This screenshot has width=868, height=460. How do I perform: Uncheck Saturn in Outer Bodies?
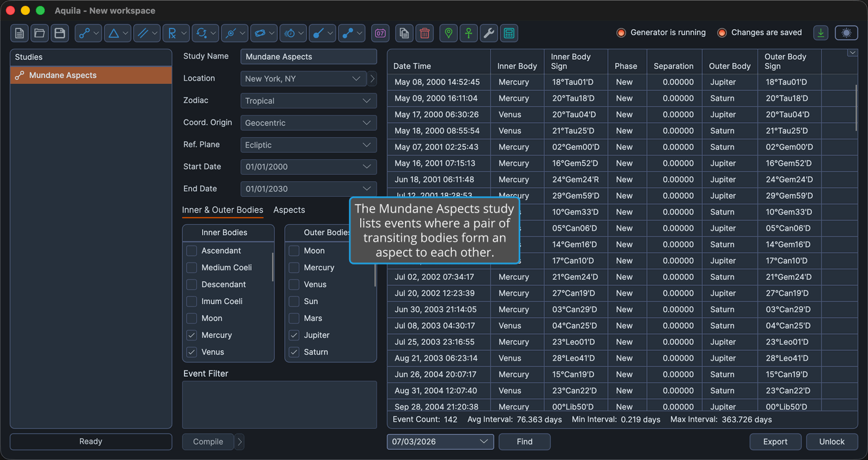[295, 352]
